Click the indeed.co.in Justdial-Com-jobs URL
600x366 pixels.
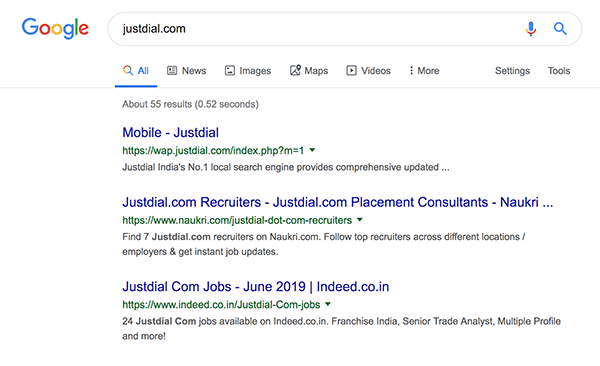point(221,305)
